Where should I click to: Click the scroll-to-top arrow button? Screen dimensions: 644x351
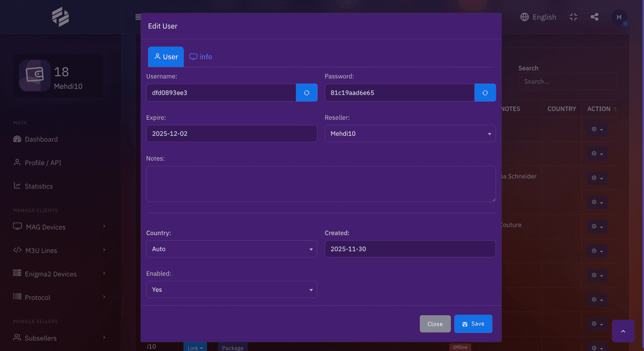pos(623,331)
